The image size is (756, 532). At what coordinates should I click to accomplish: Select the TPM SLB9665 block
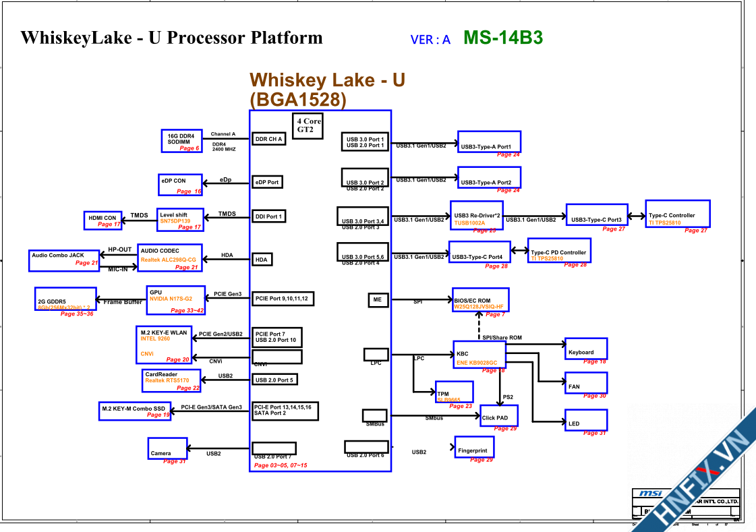click(453, 391)
